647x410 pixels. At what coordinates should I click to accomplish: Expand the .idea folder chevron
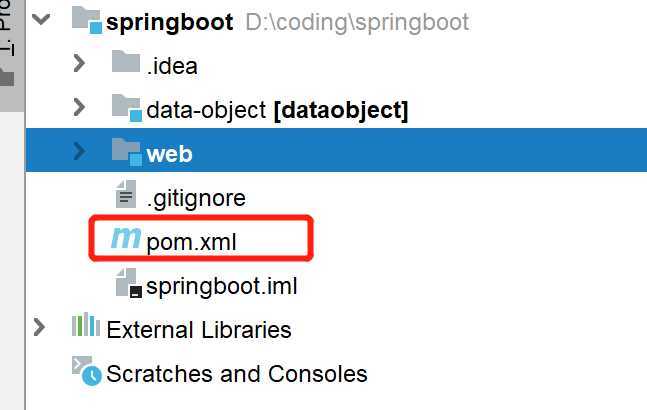79,63
